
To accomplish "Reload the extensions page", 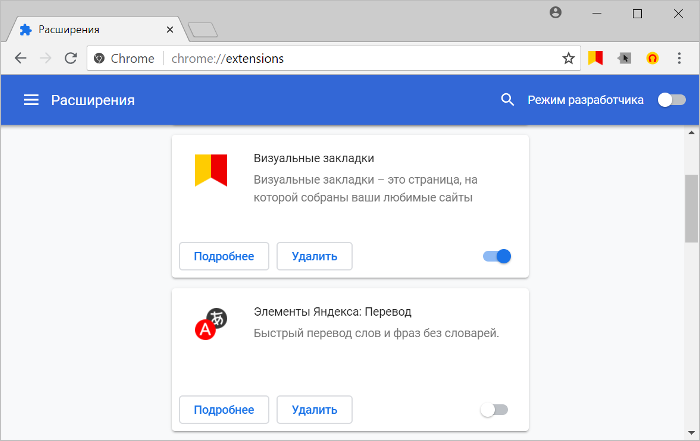I will click(71, 58).
